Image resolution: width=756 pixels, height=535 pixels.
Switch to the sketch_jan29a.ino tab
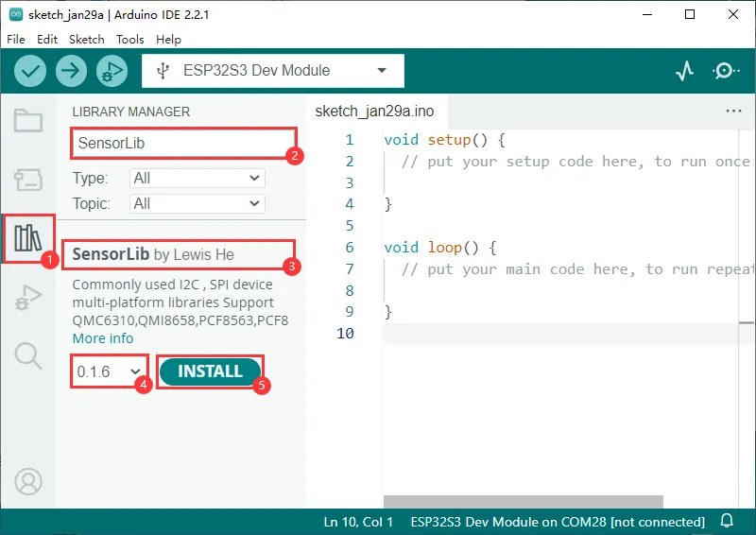[x=374, y=112]
